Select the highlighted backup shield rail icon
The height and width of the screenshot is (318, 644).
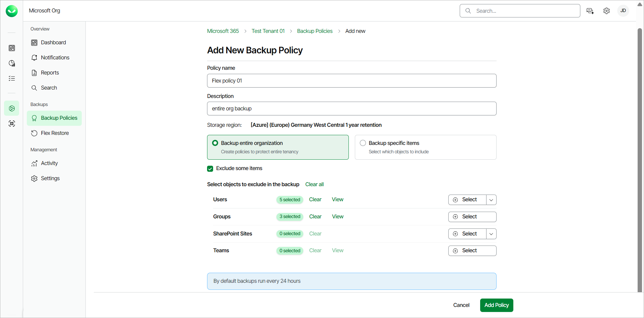12,108
